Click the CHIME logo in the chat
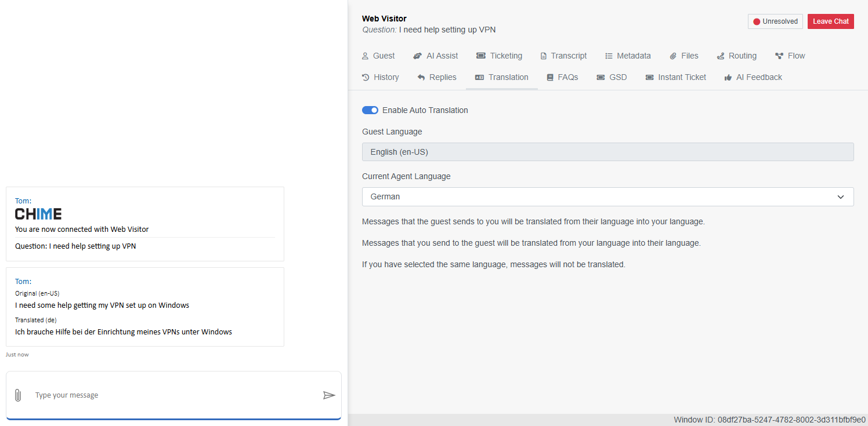 point(38,214)
